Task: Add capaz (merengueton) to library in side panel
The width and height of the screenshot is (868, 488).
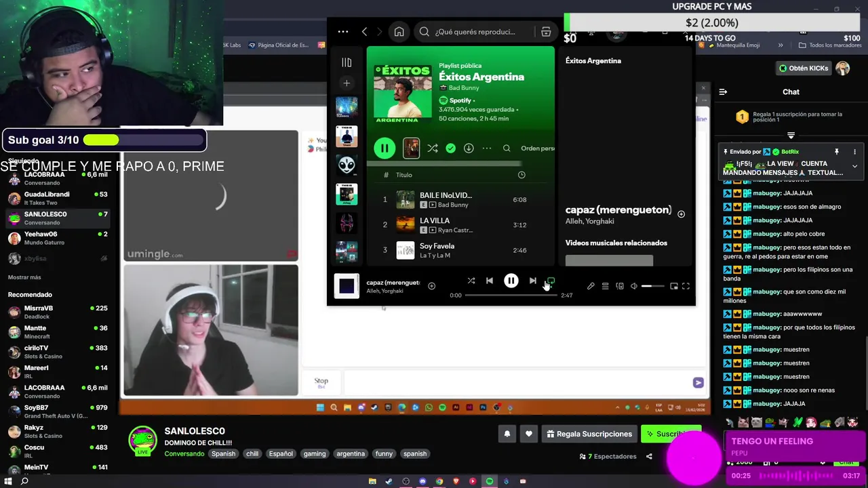Action: pyautogui.click(x=681, y=214)
